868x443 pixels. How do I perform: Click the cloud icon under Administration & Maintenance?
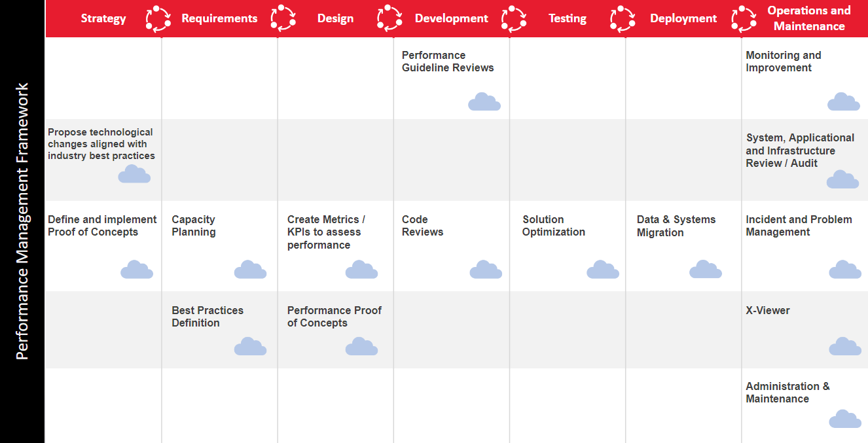(x=844, y=419)
